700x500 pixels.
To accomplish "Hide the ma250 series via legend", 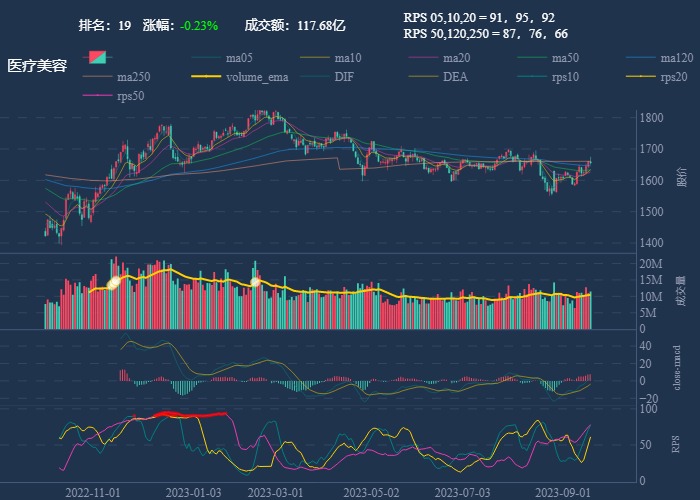I will 97,77.
